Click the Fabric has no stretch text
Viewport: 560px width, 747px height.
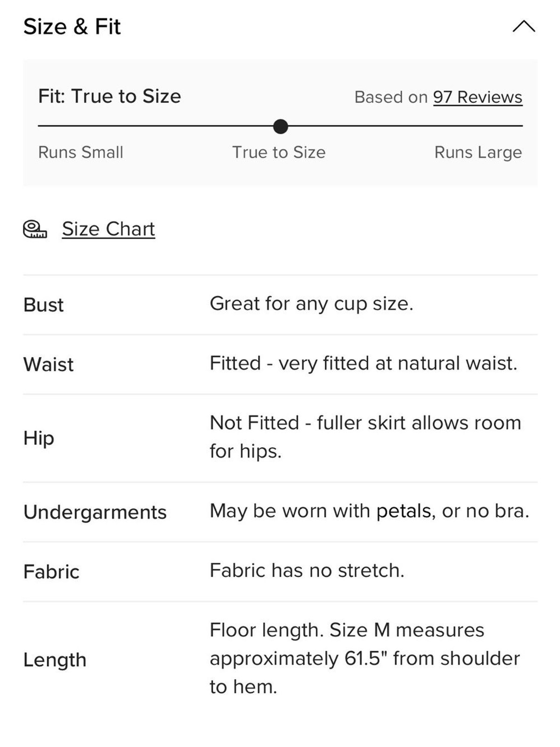click(x=307, y=571)
